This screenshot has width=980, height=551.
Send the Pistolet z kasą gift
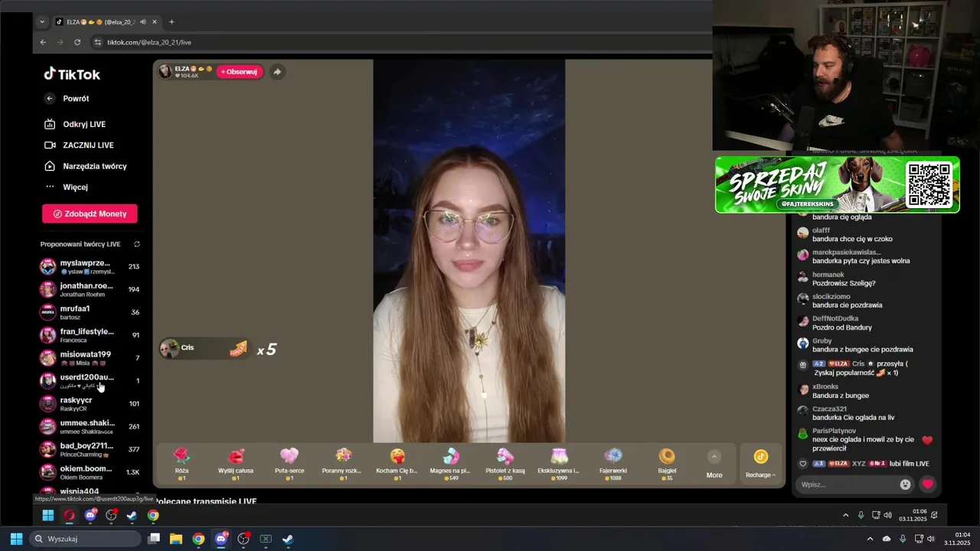click(505, 464)
